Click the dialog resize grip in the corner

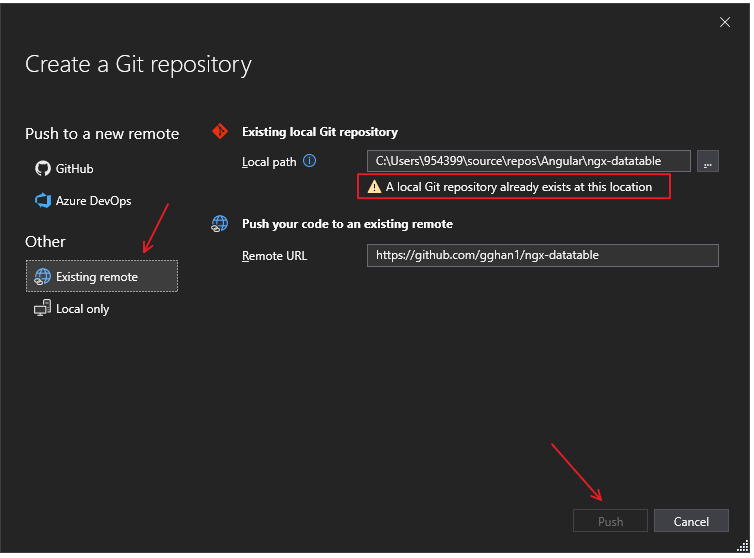743,546
